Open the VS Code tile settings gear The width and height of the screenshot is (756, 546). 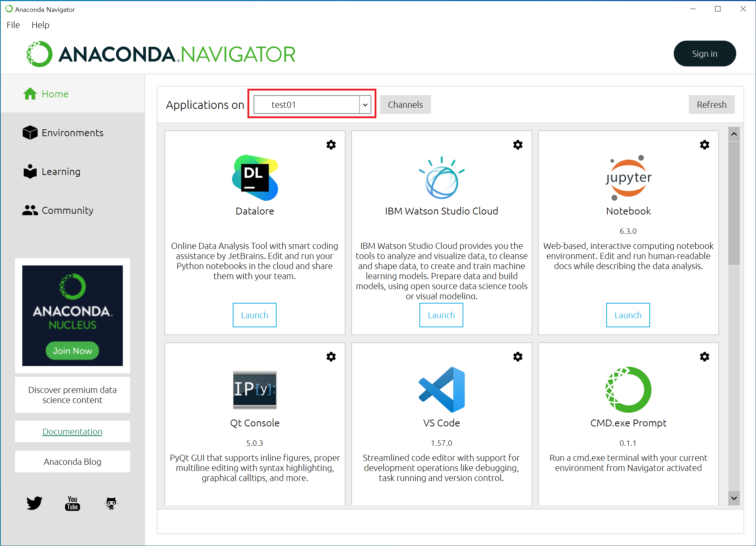(518, 357)
